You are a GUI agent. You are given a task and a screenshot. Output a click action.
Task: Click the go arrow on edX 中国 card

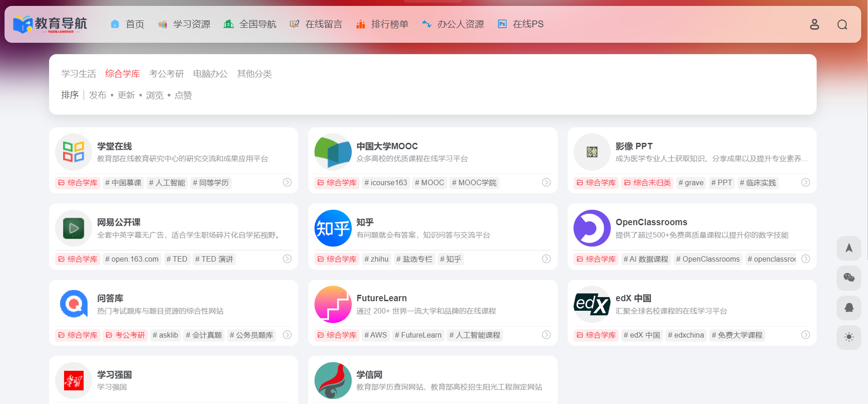point(805,335)
